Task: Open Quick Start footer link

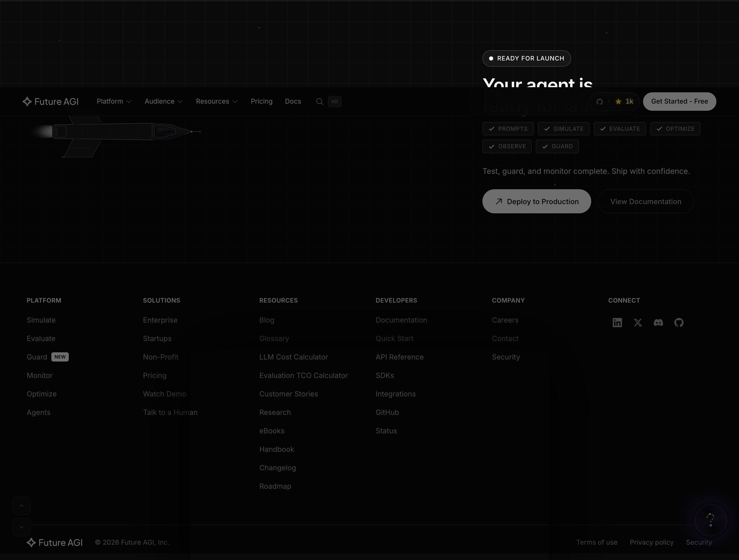Action: (395, 338)
